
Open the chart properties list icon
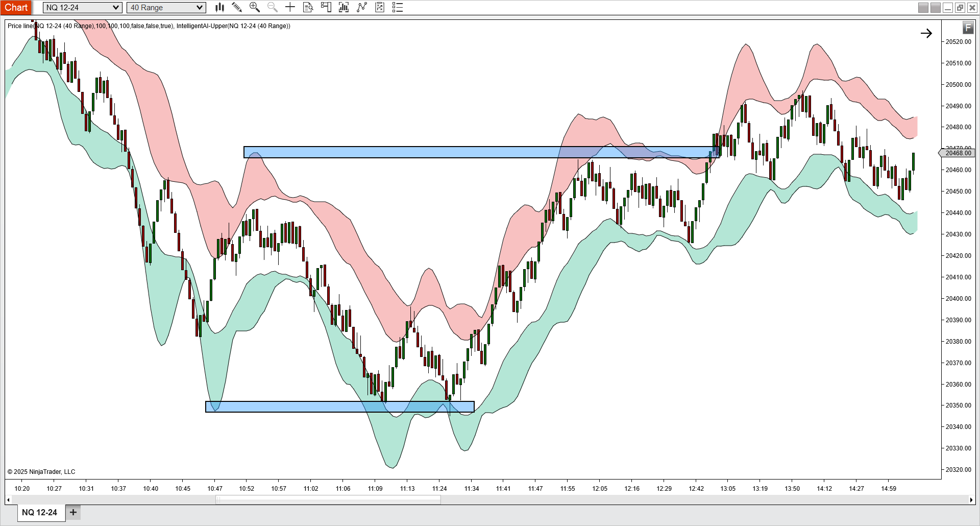point(398,7)
